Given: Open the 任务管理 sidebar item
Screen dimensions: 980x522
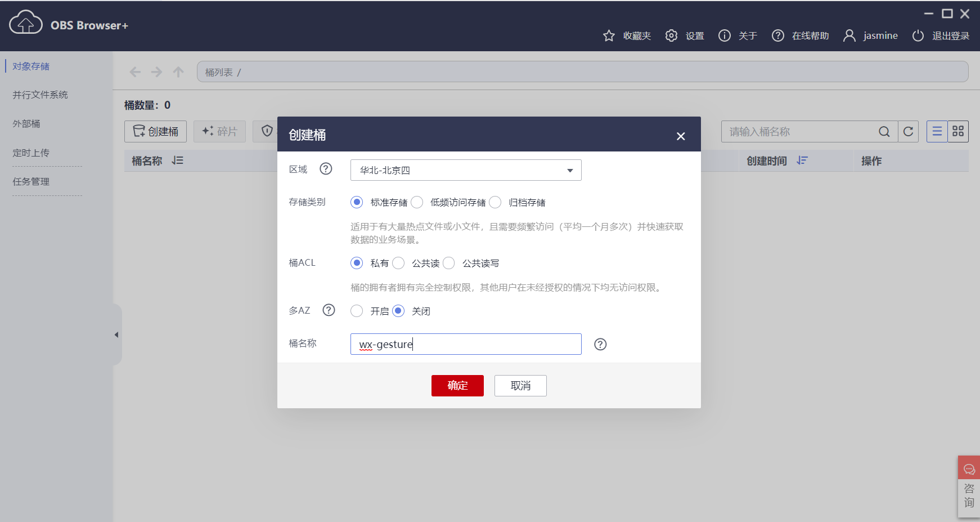Looking at the screenshot, I should [31, 181].
